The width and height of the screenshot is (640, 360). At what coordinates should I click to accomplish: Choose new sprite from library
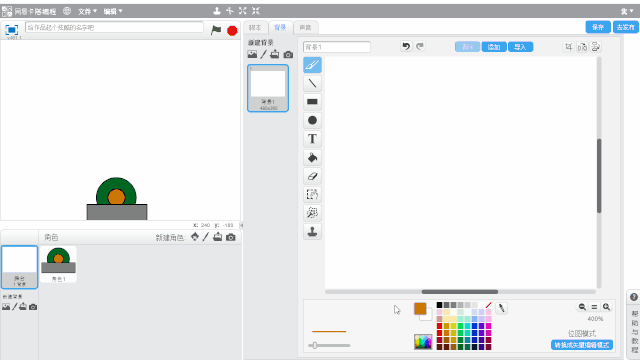tap(195, 237)
